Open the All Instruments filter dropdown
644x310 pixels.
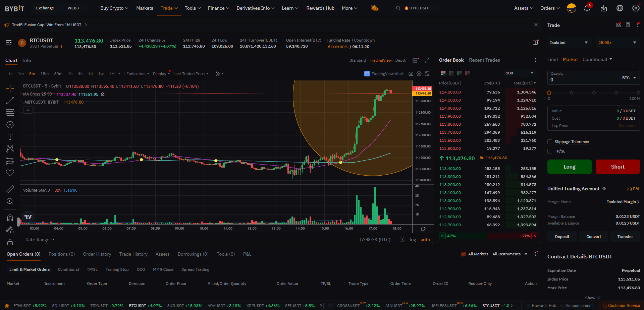click(509, 254)
